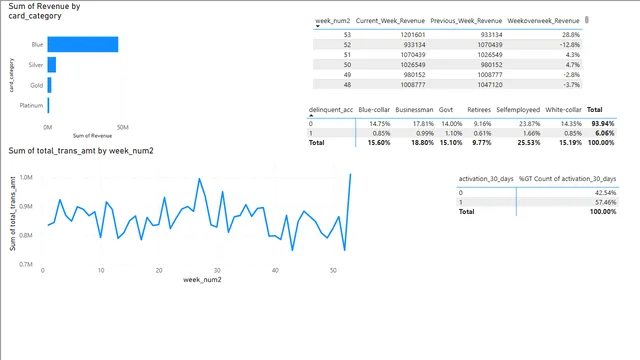Viewport: 640px width, 360px height.
Task: Click the 50M axis label in bar chart
Action: [x=122, y=127]
